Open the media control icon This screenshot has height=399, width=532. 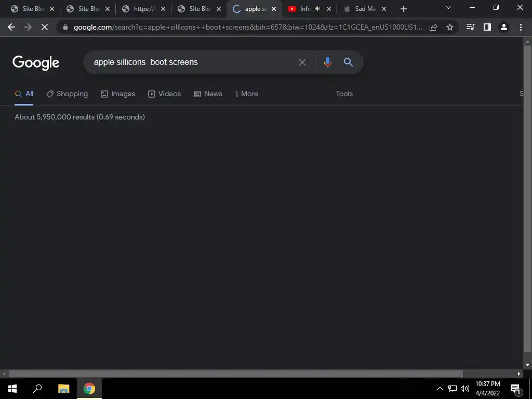471,27
